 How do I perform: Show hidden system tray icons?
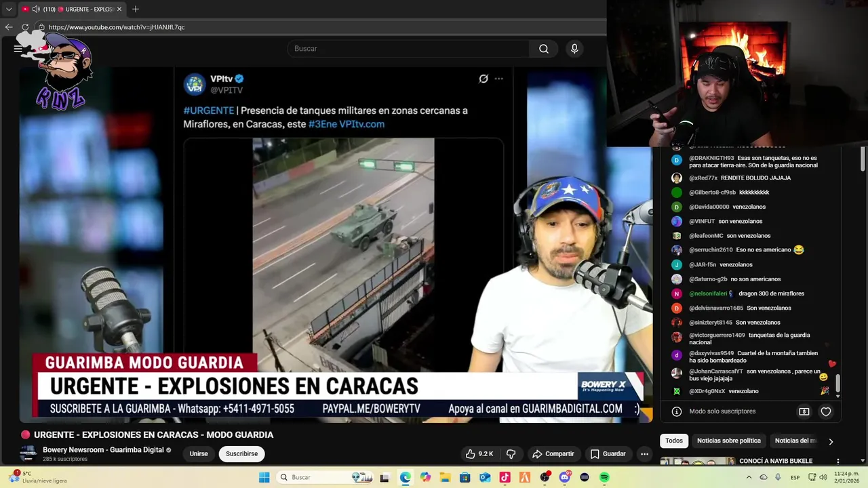pos(749,477)
